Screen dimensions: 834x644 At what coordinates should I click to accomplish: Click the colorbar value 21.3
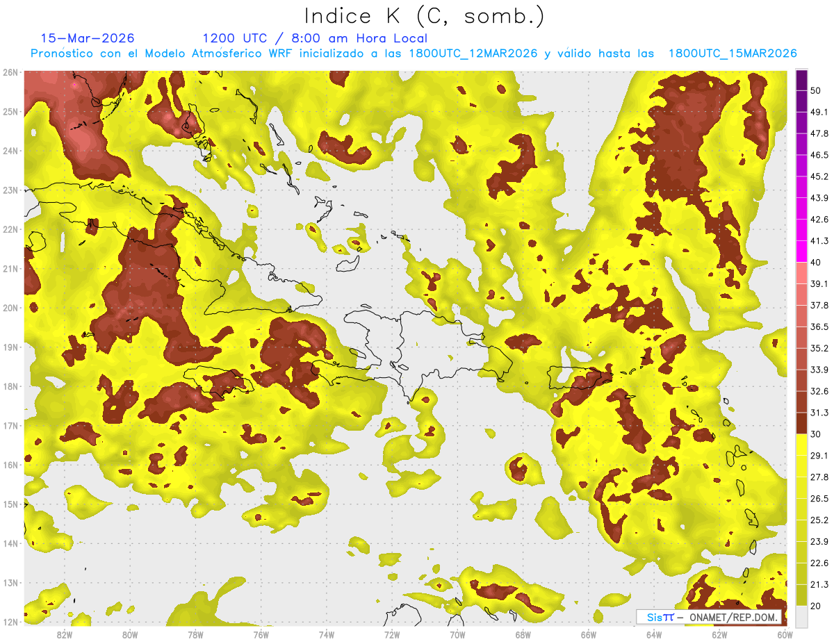point(819,585)
